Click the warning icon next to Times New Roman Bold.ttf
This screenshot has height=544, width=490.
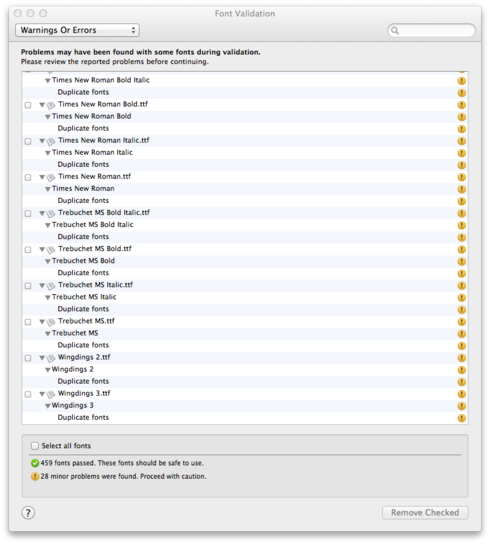click(x=461, y=105)
